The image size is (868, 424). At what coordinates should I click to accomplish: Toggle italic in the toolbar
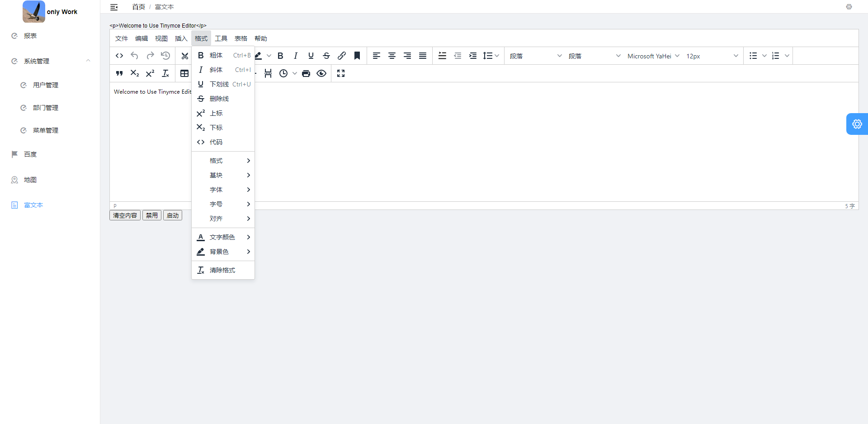pos(296,56)
